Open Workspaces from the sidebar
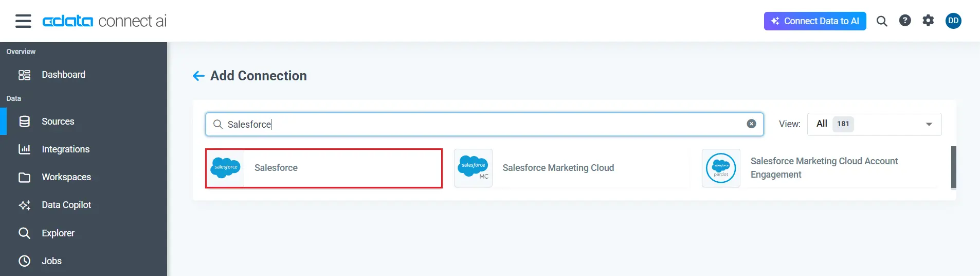980x276 pixels. (66, 177)
